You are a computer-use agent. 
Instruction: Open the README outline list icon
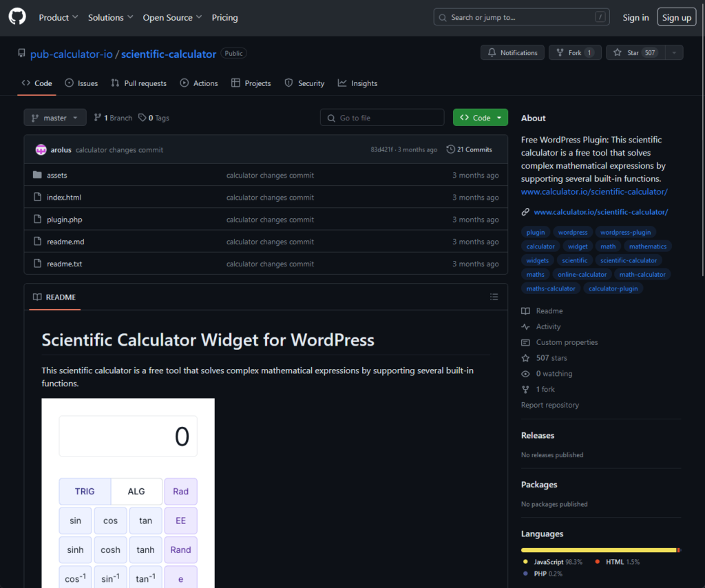pos(494,297)
